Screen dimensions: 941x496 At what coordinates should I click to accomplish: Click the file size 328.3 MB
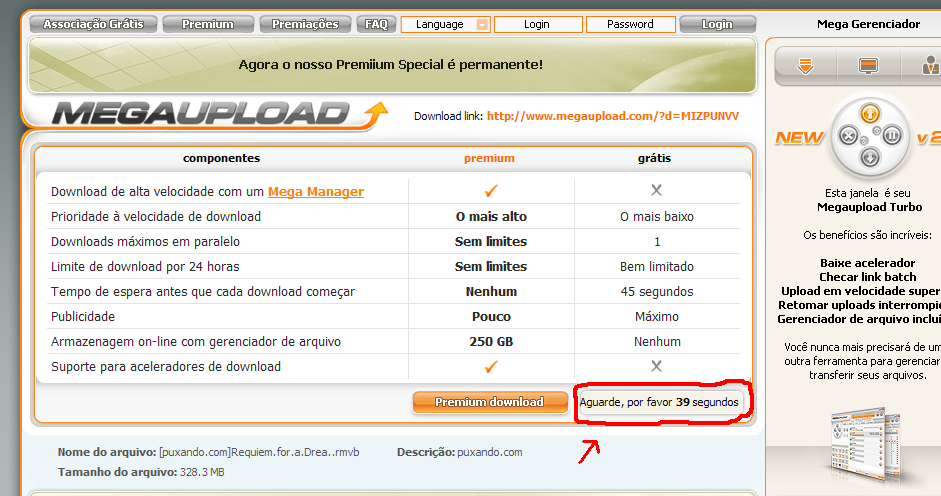[202, 472]
